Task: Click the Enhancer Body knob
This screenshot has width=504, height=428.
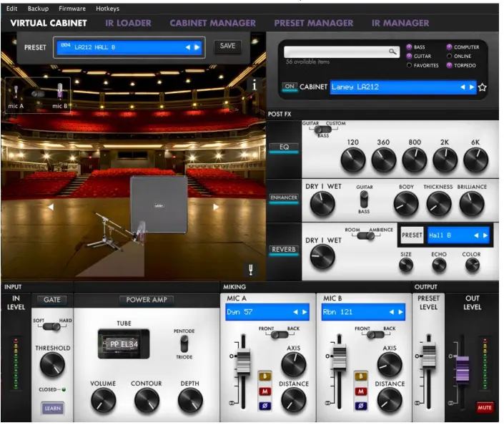Action: [x=406, y=204]
